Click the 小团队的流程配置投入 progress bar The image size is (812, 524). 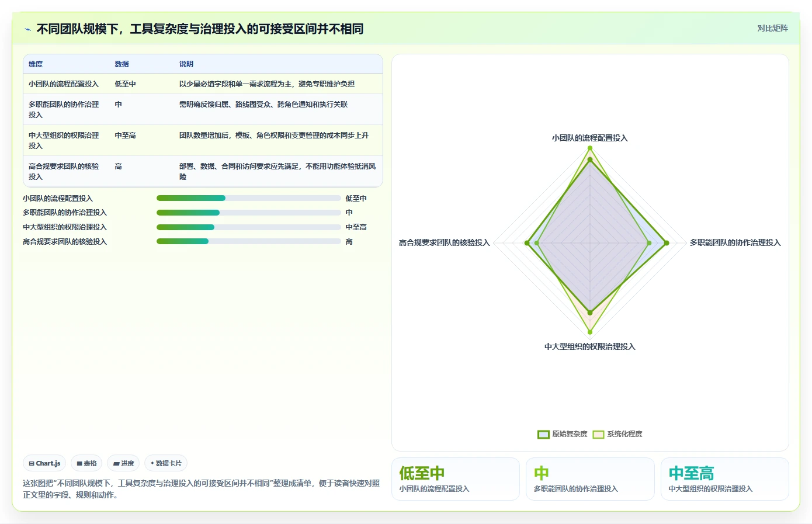tap(248, 198)
